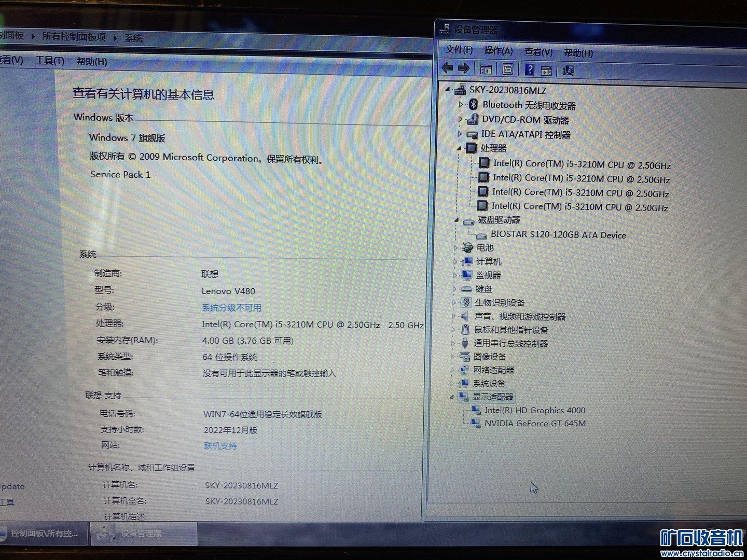The height and width of the screenshot is (560, 747).
Task: Open the 操作(A) menu in Device Manager
Action: (x=499, y=51)
